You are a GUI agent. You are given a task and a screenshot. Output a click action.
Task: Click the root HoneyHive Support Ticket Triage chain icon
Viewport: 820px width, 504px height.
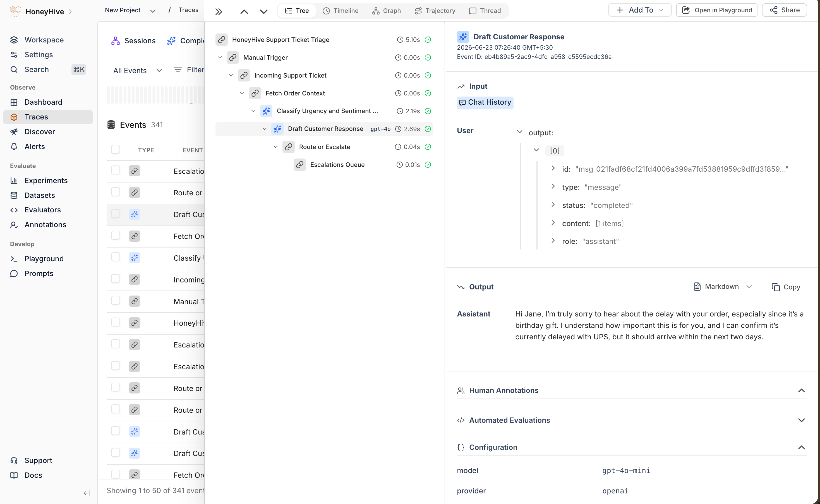221,40
